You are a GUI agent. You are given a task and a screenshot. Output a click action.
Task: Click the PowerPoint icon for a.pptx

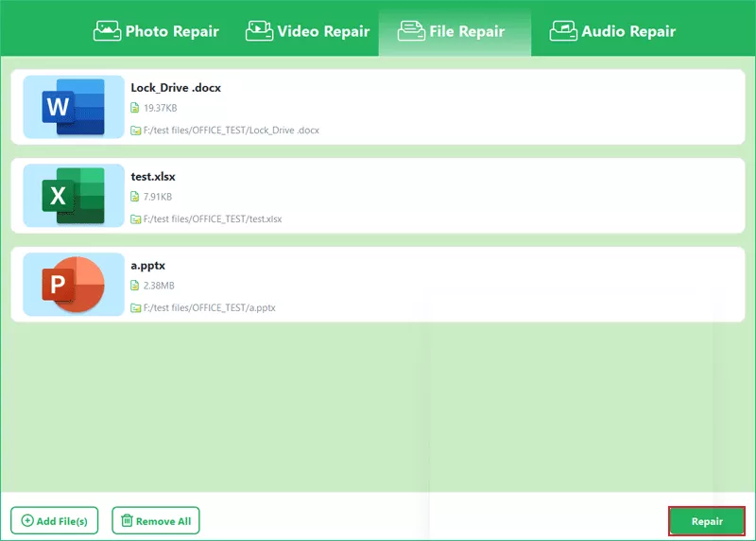[74, 285]
